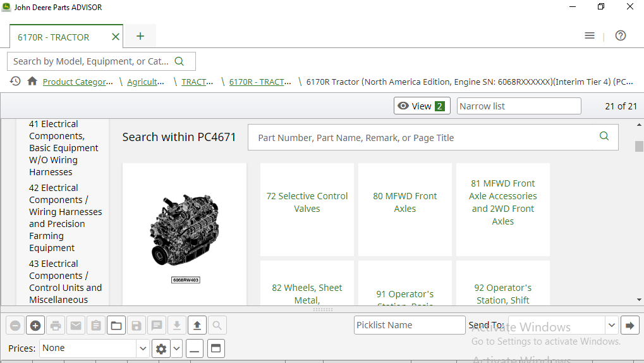Image resolution: width=644 pixels, height=363 pixels.
Task: Open a saved picklist with the folder icon
Action: tap(116, 326)
